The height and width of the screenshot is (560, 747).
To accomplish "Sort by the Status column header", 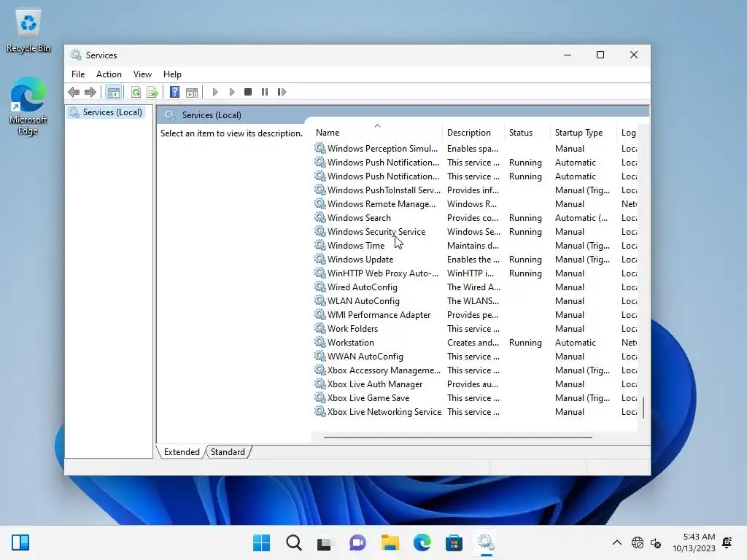I will tap(527, 133).
